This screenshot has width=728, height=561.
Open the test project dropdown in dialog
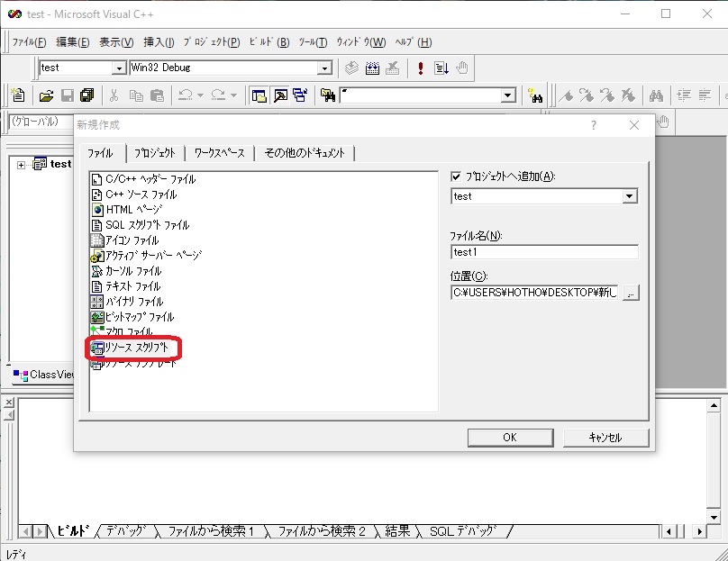pyautogui.click(x=629, y=196)
